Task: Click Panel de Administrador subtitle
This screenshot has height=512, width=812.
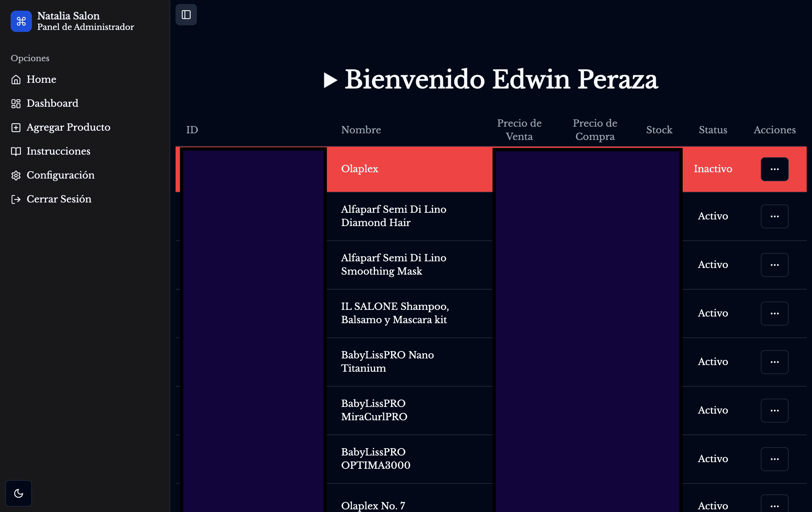Action: [86, 27]
